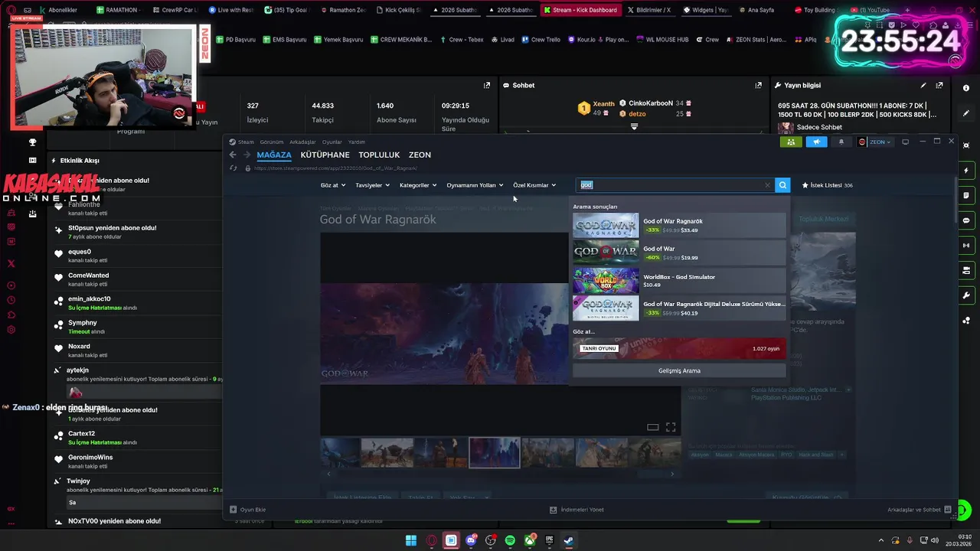Open the Windows Start menu
The height and width of the screenshot is (551, 980).
click(x=411, y=541)
